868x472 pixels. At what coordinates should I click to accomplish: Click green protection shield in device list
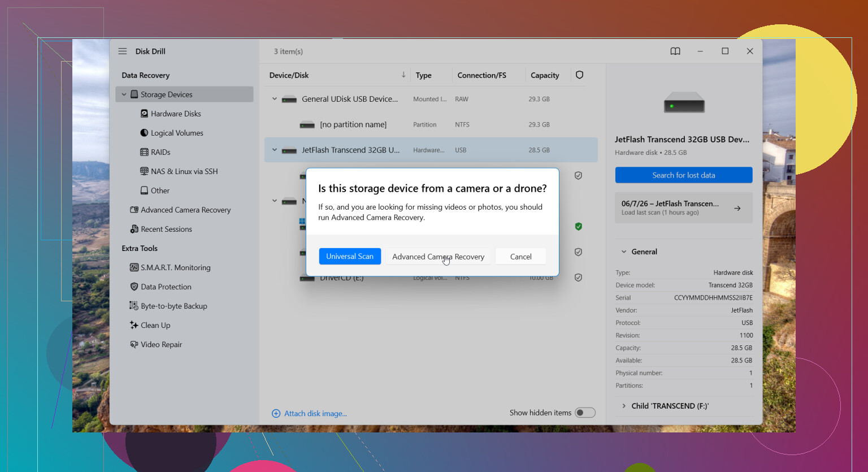578,226
